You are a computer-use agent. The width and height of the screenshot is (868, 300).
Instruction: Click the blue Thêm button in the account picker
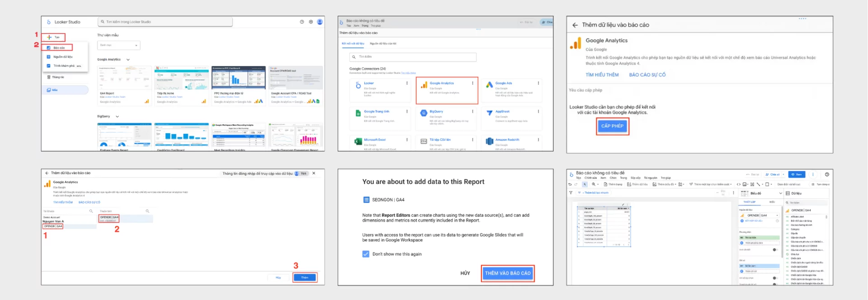[305, 277]
